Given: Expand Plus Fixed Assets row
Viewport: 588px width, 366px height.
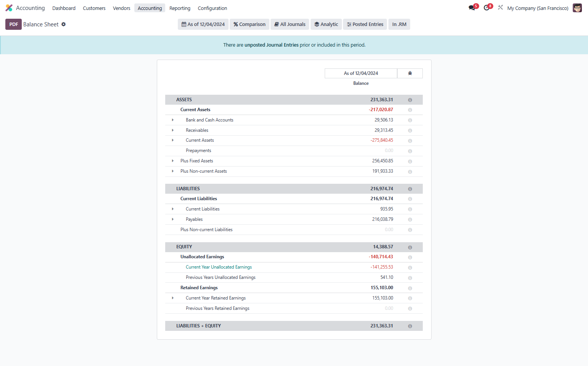Looking at the screenshot, I should click(x=173, y=161).
